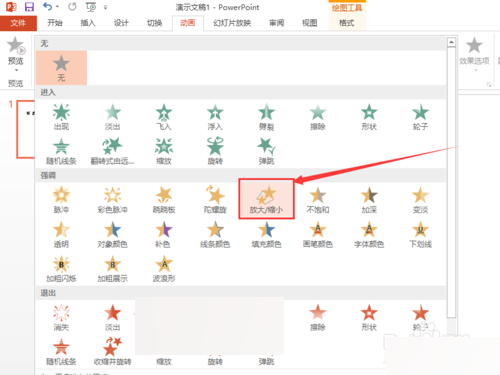Apply the 不饱和 emphasis effect

(318, 200)
